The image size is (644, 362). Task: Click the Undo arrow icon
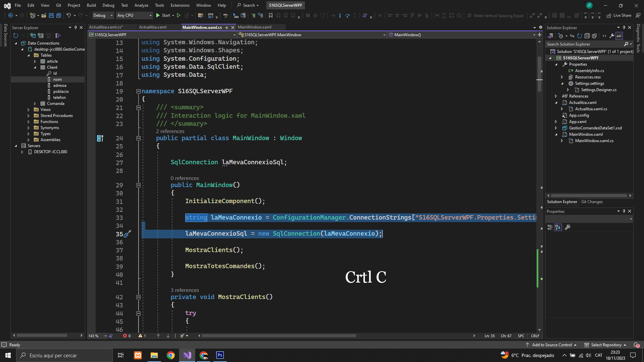[68, 15]
